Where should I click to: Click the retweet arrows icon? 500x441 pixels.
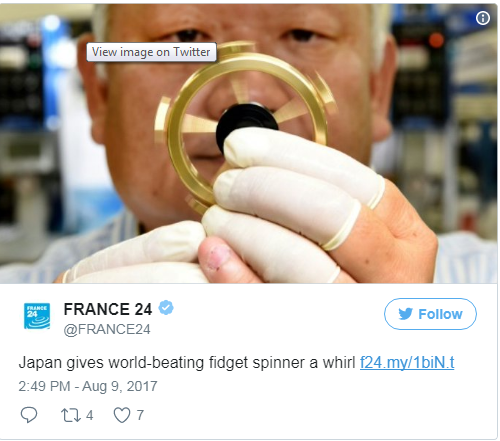tap(70, 415)
